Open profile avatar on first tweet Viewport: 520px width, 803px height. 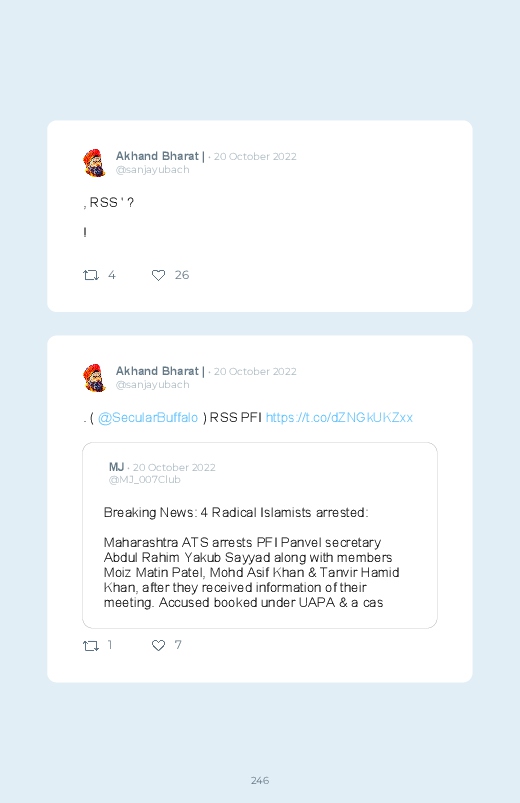click(95, 163)
